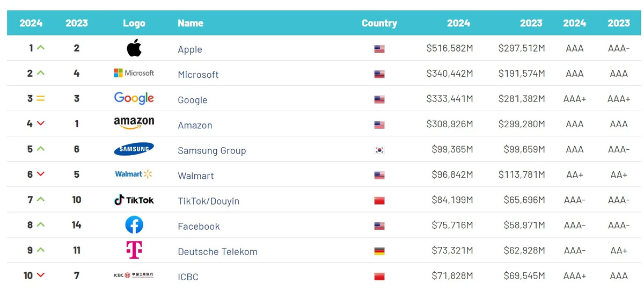Viewport: 644px width, 291px height.
Task: Click the Deutsche Telekom T logo
Action: click(x=134, y=250)
